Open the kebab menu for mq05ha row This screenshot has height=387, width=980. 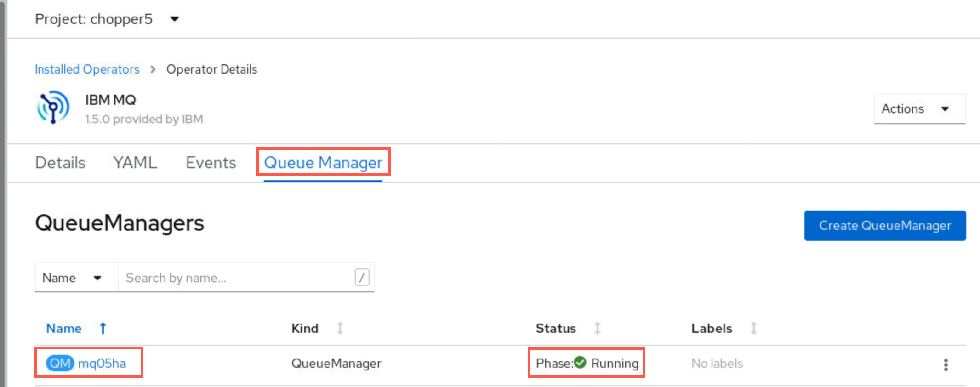[946, 364]
